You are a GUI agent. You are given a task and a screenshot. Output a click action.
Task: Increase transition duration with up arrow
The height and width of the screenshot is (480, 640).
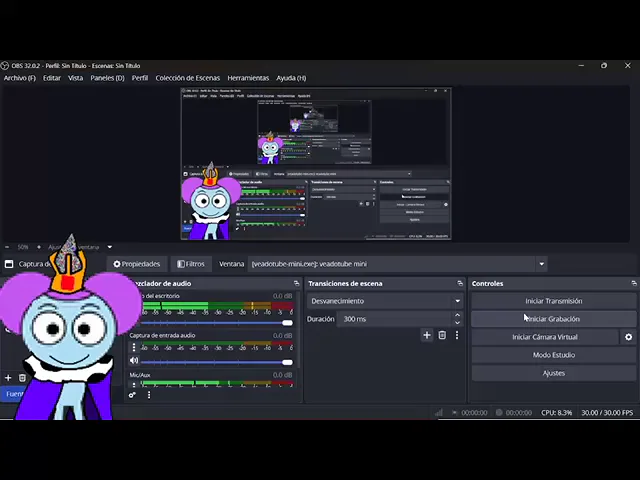(x=458, y=315)
